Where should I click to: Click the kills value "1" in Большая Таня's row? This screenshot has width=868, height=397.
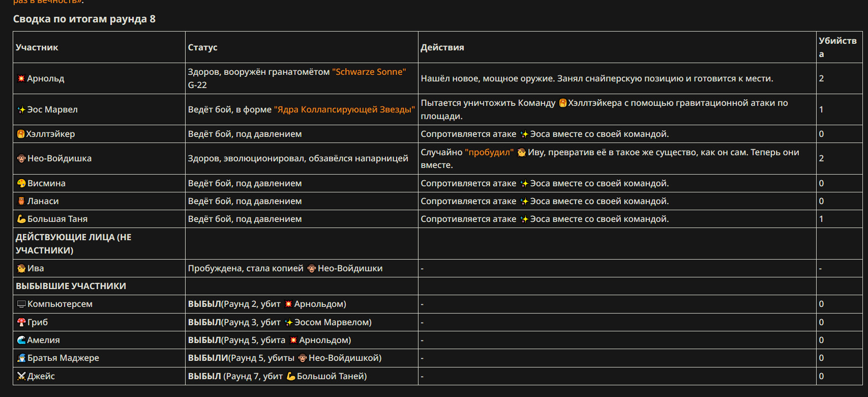[x=821, y=219]
